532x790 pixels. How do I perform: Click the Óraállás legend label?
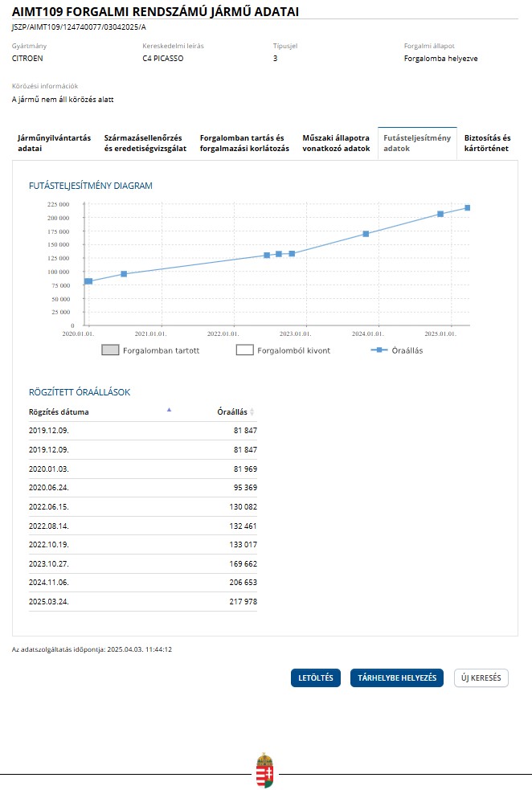click(x=407, y=350)
